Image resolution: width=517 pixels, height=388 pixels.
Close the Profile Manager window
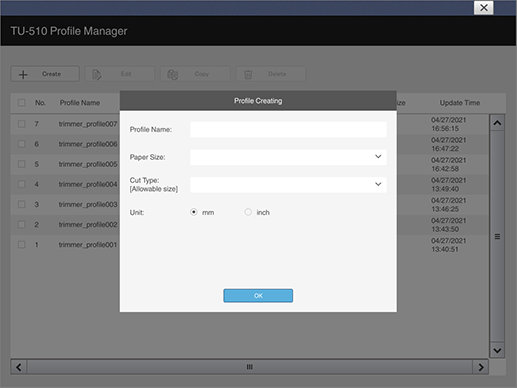coord(484,8)
